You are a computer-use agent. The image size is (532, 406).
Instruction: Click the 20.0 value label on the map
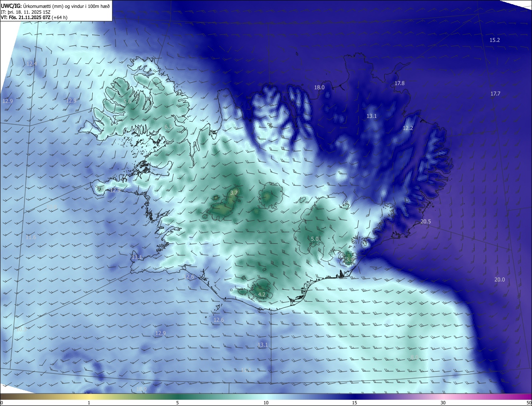(x=500, y=280)
